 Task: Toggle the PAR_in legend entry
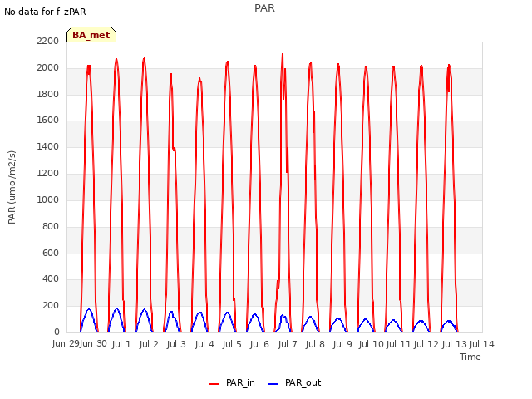coord(232,382)
